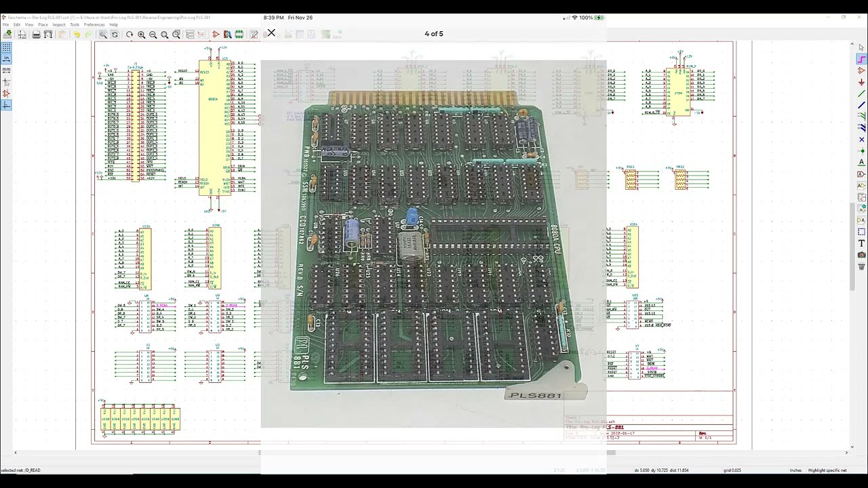Save the schematic with the save icon

tap(7, 34)
